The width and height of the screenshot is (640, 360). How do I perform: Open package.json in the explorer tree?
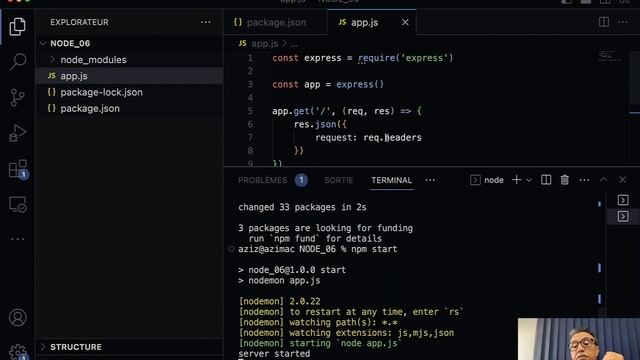130,109
